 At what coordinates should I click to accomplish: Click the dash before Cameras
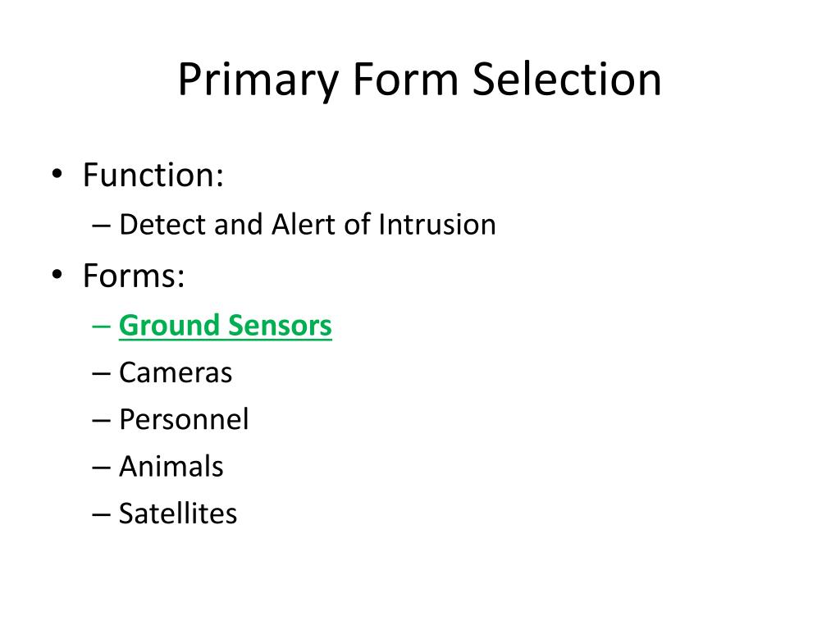(101, 373)
